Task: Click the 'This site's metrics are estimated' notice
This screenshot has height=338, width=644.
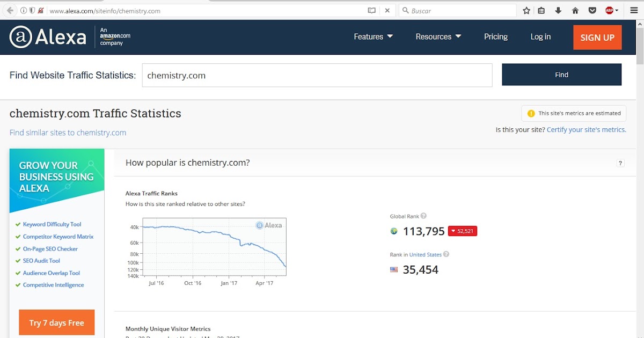Action: [574, 113]
